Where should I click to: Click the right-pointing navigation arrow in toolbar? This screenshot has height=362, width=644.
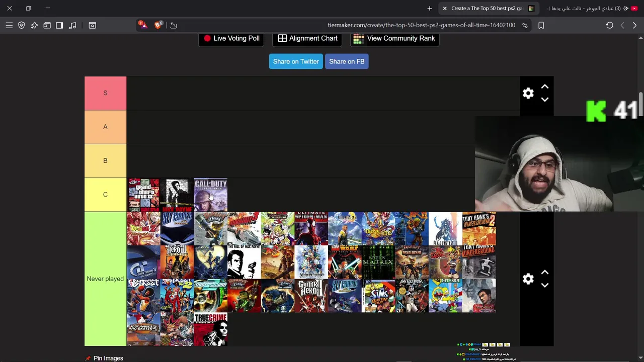(634, 25)
